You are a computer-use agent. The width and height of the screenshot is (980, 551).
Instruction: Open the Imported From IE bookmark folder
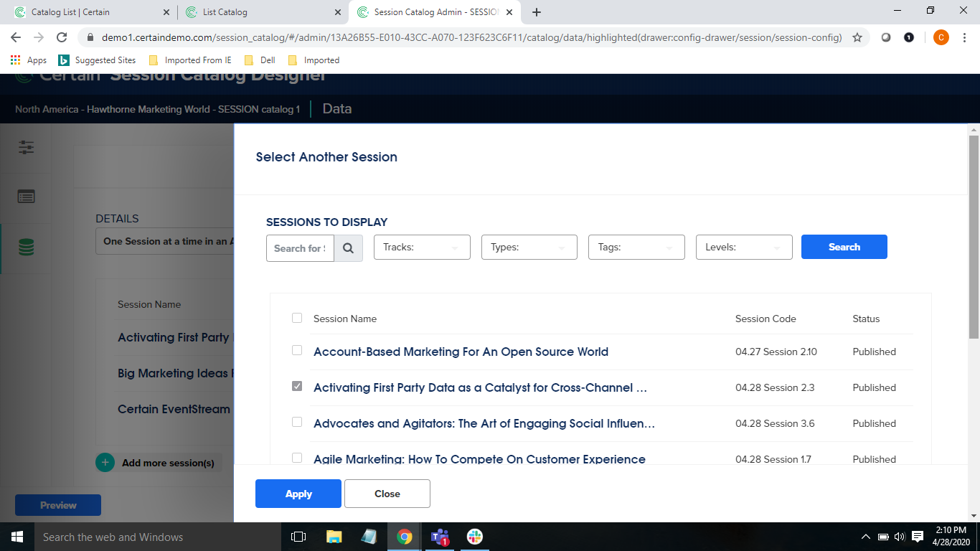point(190,60)
